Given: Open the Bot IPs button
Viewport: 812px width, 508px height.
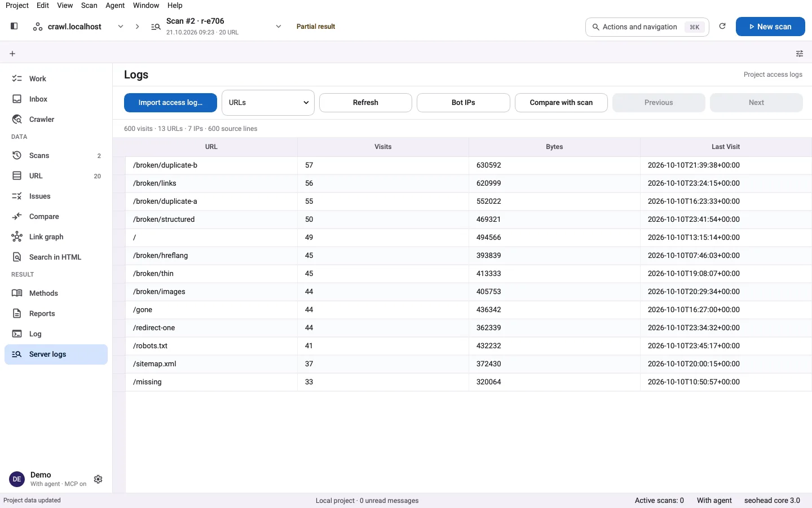Looking at the screenshot, I should (x=464, y=103).
